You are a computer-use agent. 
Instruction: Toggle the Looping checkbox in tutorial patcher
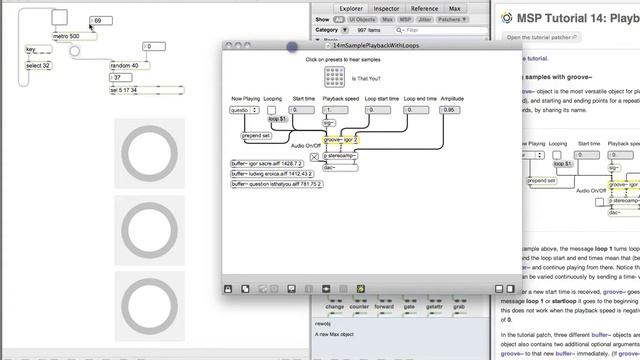coord(271,110)
